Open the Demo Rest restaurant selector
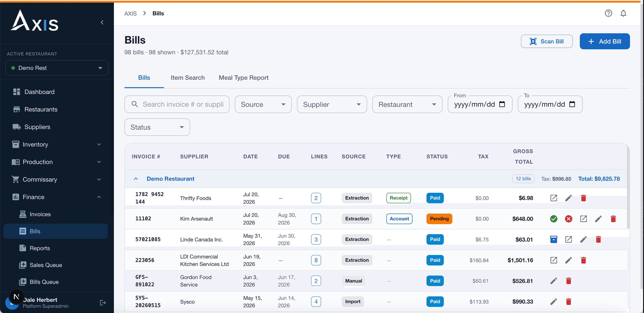 57,68
